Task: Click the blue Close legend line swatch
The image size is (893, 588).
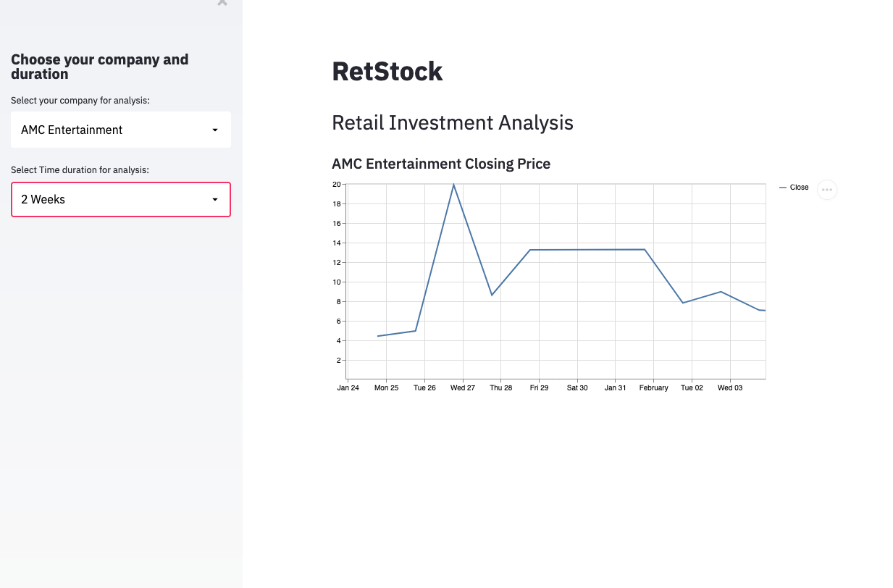Action: 783,188
